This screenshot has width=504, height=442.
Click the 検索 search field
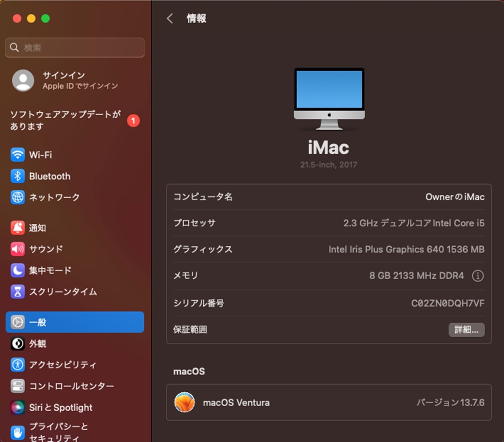point(75,48)
